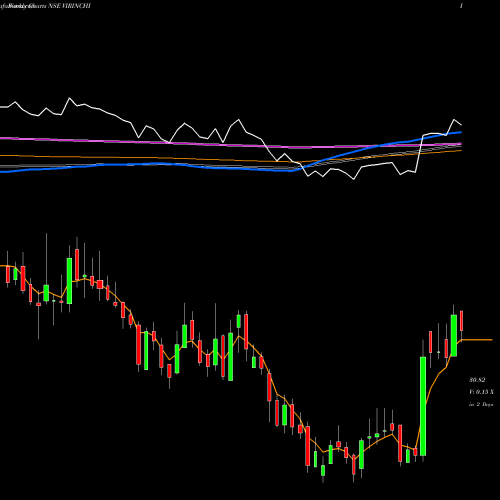Click the flat orange line extension at right
The image size is (500, 500).
click(477, 340)
